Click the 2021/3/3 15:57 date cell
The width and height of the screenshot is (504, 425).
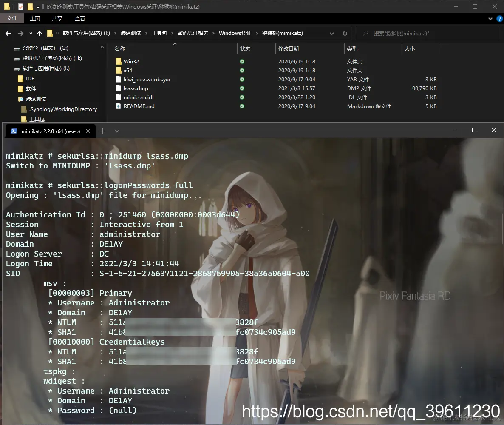point(296,88)
